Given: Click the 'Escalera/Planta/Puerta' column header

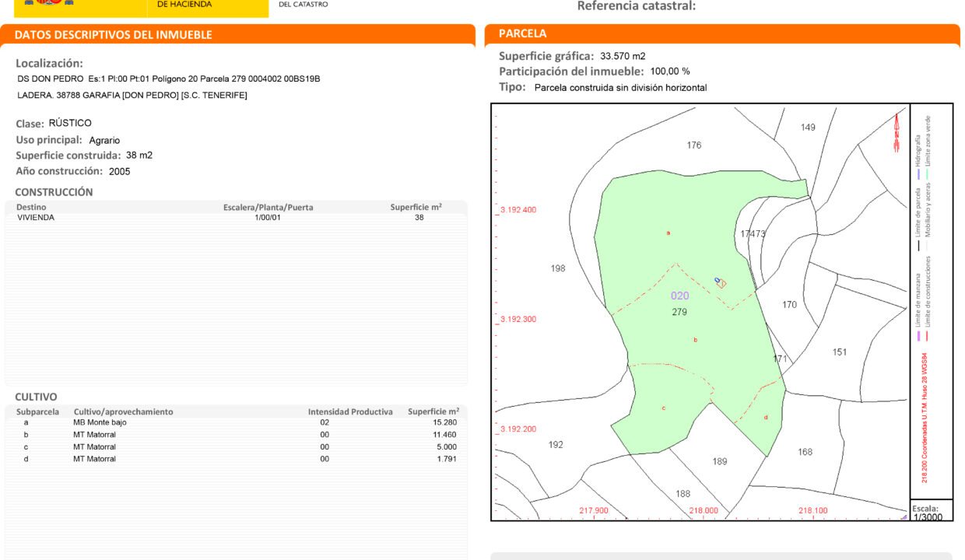Looking at the screenshot, I should coord(268,208).
